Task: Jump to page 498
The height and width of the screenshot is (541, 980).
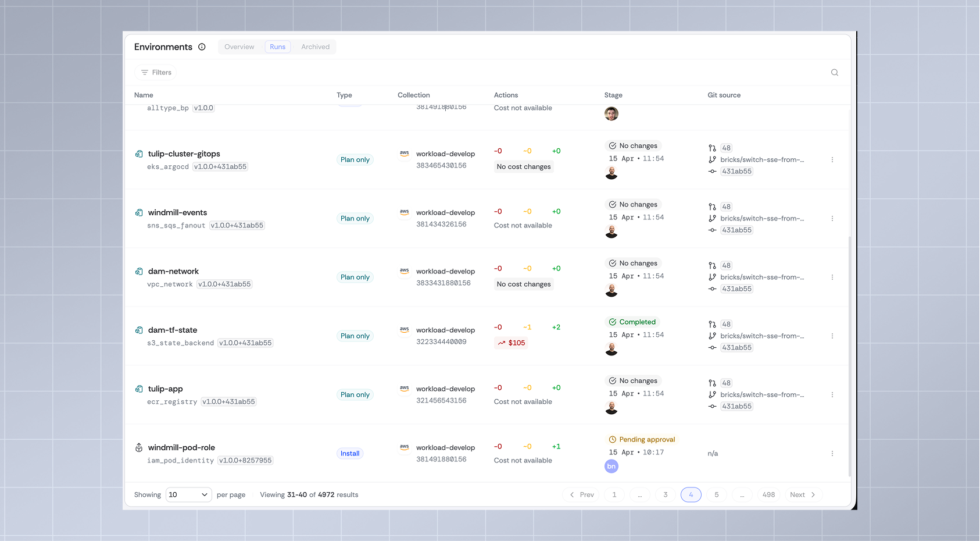Action: (769, 495)
